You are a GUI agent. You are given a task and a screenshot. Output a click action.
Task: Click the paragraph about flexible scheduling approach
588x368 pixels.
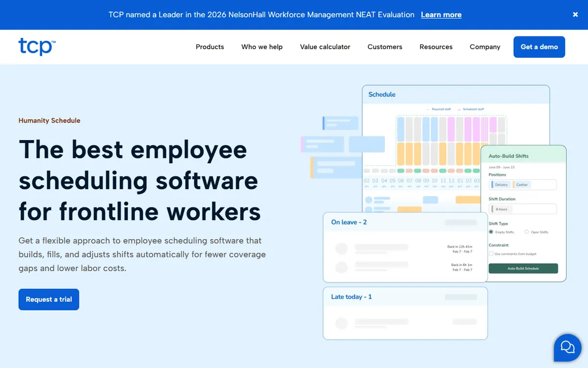point(142,254)
